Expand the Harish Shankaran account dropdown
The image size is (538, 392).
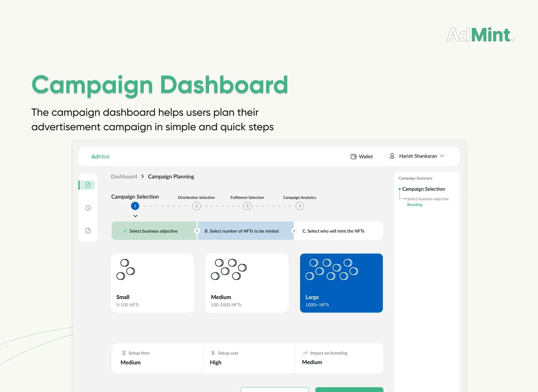point(442,156)
